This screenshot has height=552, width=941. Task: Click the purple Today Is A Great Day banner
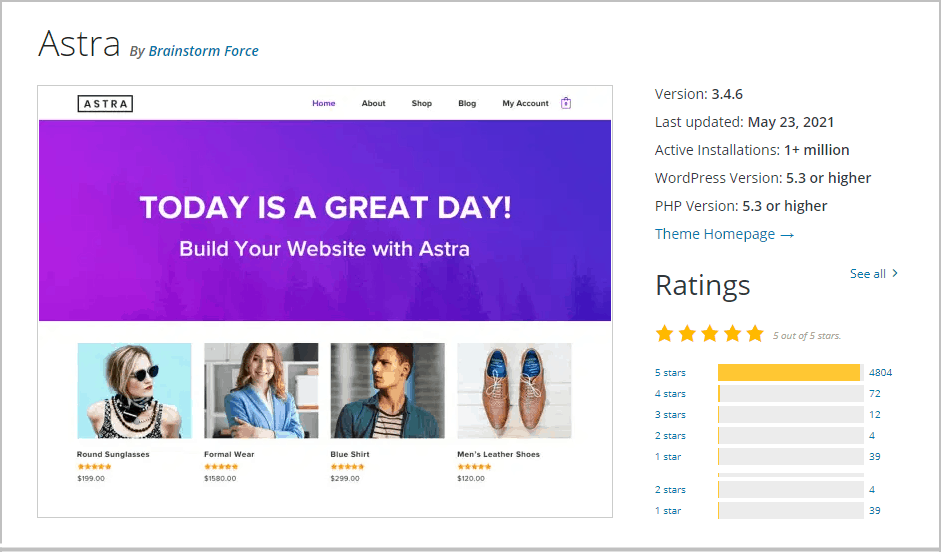click(x=325, y=220)
